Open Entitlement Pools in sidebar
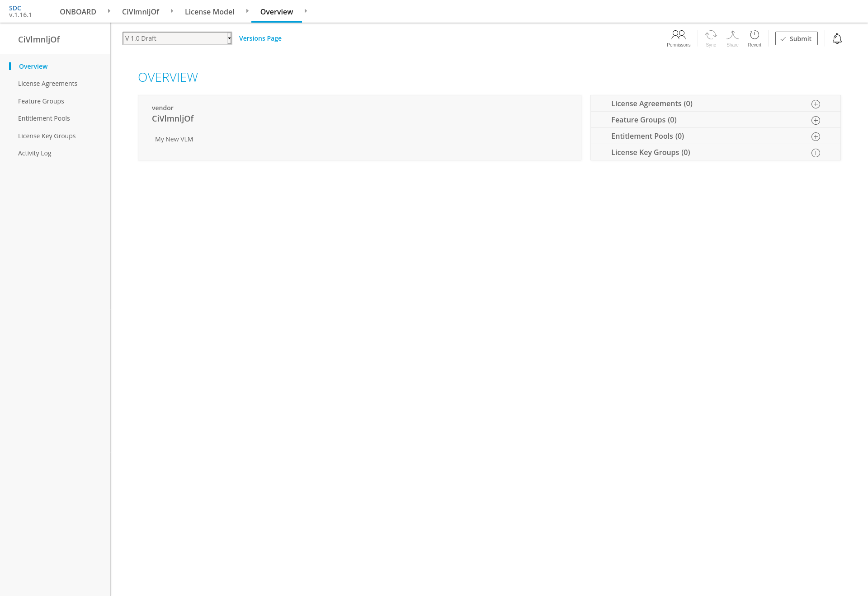The width and height of the screenshot is (868, 596). tap(44, 118)
